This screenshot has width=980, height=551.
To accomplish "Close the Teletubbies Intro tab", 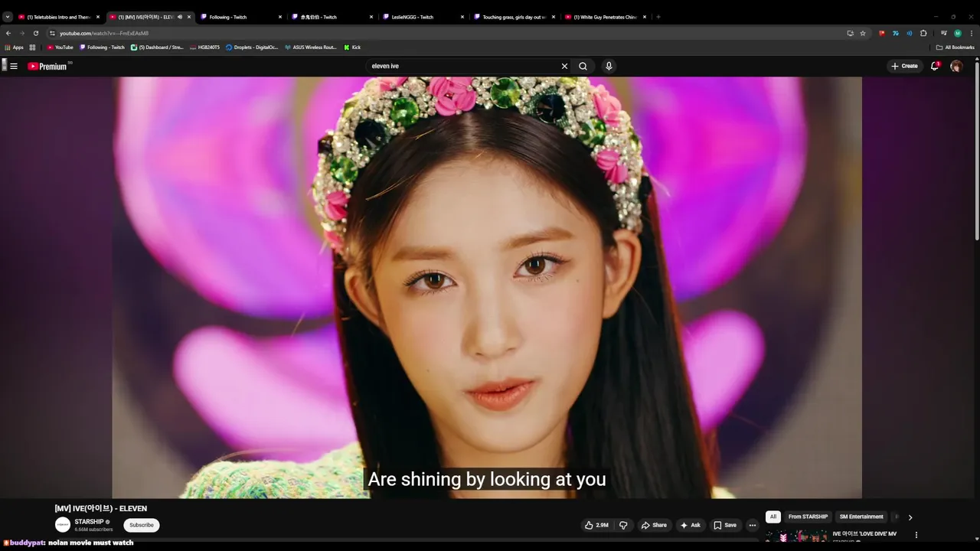I will [98, 17].
